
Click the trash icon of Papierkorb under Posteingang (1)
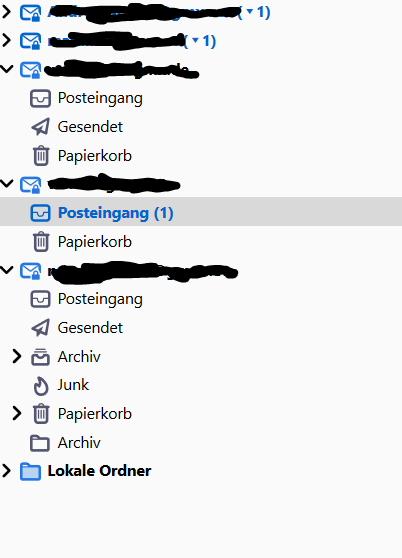[x=41, y=242]
